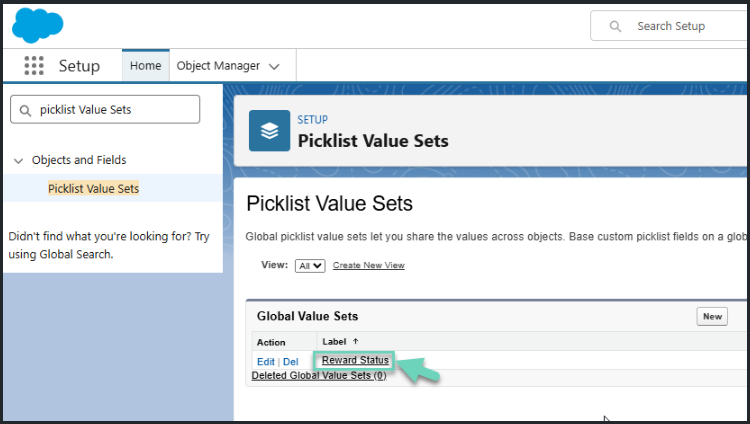This screenshot has width=750, height=424.
Task: Open the Object Manager tab
Action: tap(218, 66)
